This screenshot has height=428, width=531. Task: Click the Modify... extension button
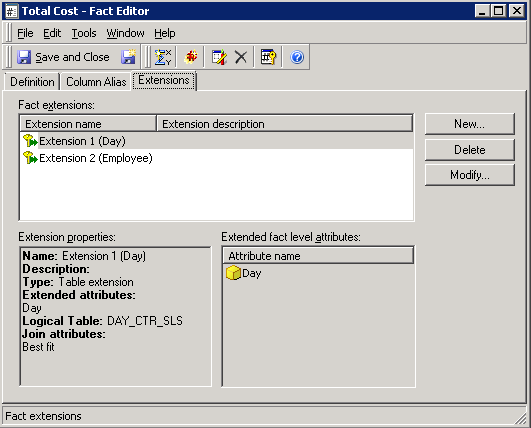[469, 175]
